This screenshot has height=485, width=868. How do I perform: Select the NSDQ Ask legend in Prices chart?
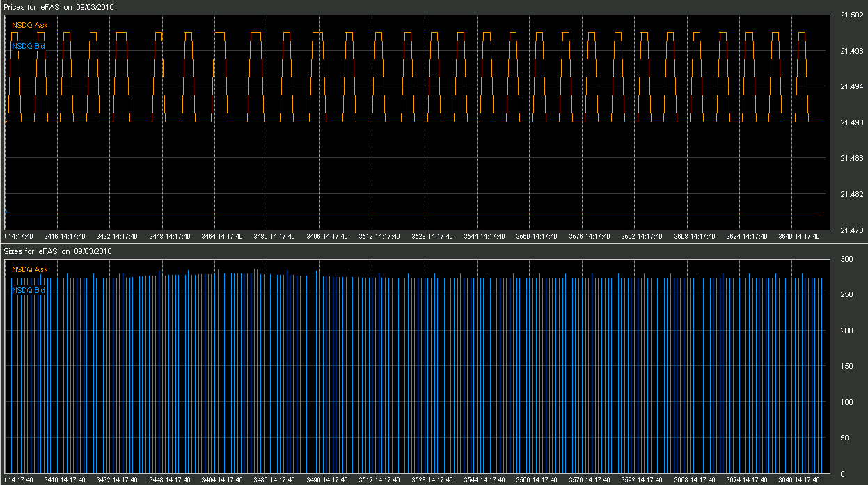coord(30,25)
